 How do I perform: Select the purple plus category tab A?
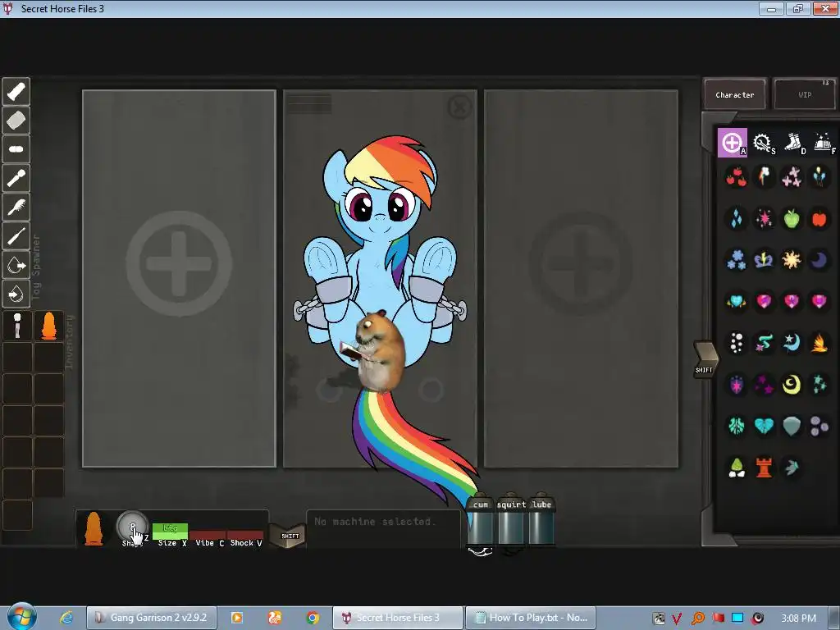pyautogui.click(x=733, y=143)
